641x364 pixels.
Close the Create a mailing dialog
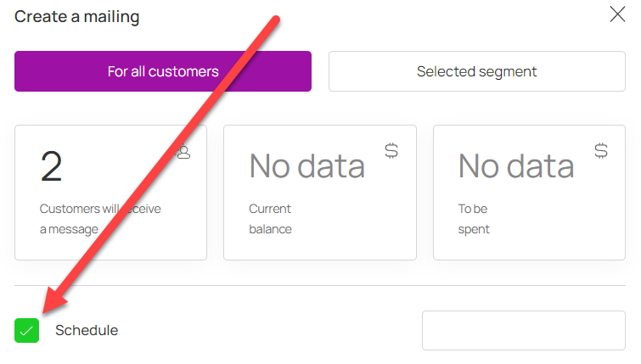point(617,14)
